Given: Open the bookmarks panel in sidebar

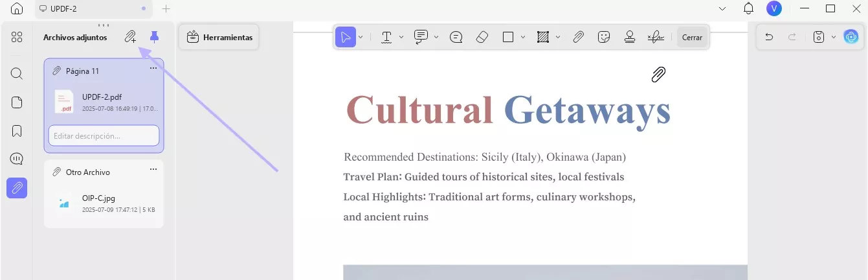Looking at the screenshot, I should (x=17, y=131).
